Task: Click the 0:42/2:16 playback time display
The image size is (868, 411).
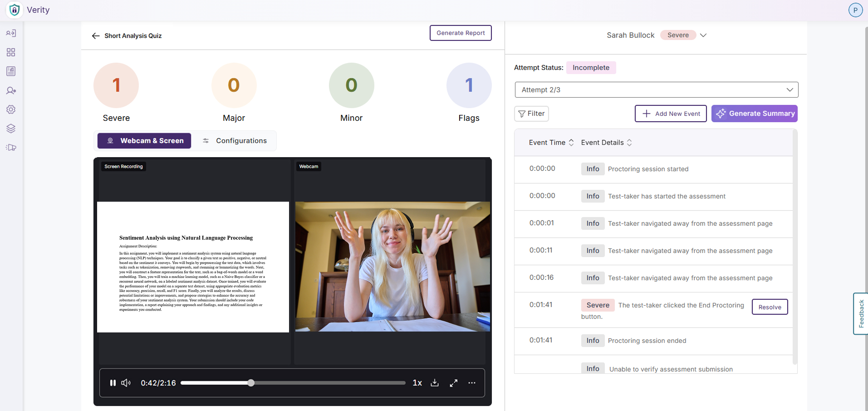Action: point(158,383)
